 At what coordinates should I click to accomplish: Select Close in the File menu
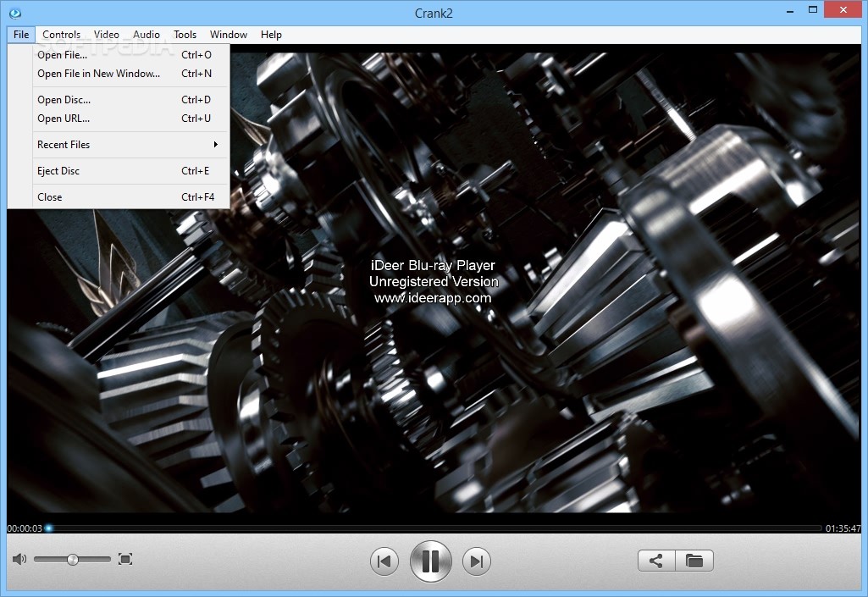(130, 197)
